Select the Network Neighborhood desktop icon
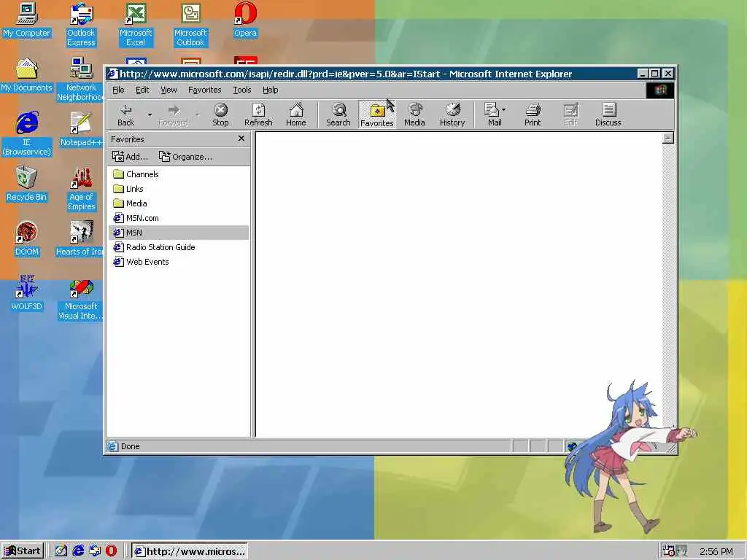747x560 pixels. point(80,79)
